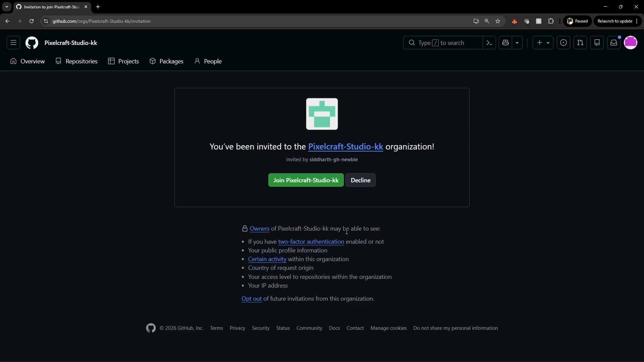Decline the organization invitation

coord(361,180)
